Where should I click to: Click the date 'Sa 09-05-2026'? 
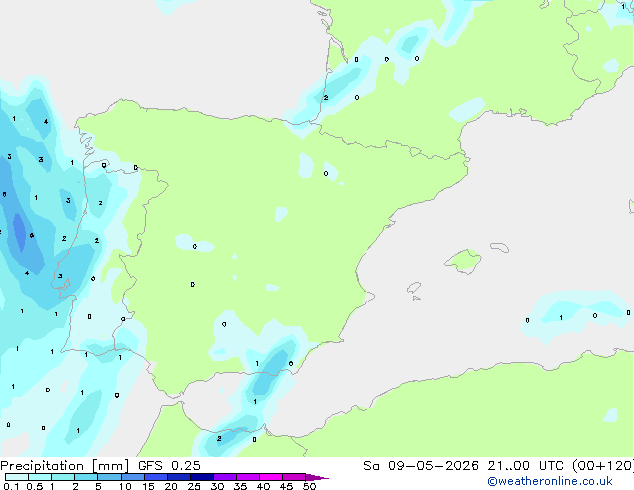click(421, 466)
